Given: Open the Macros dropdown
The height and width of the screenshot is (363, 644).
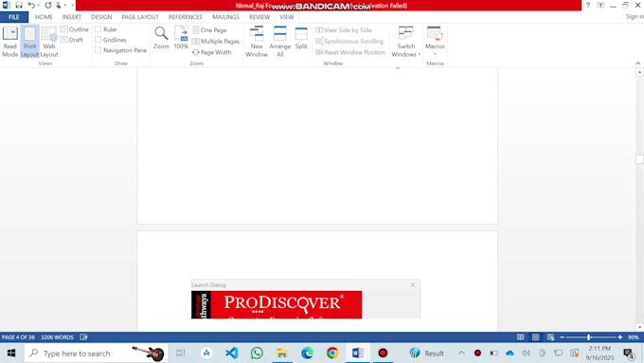Looking at the screenshot, I should click(x=435, y=42).
